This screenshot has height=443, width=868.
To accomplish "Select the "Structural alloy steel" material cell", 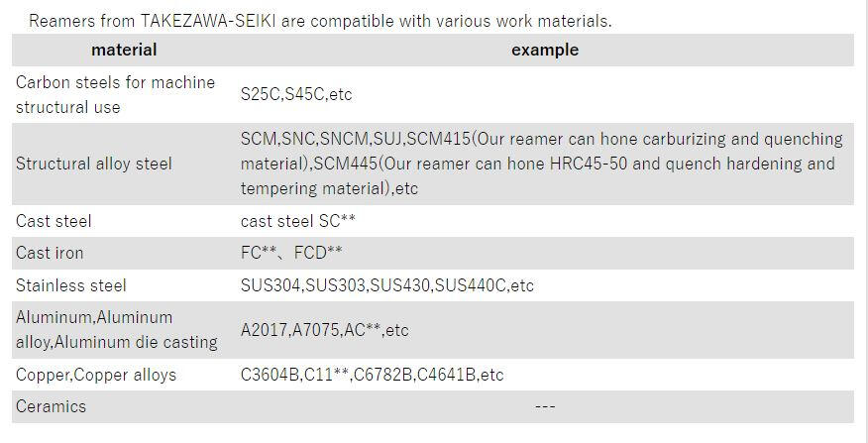I will [94, 164].
